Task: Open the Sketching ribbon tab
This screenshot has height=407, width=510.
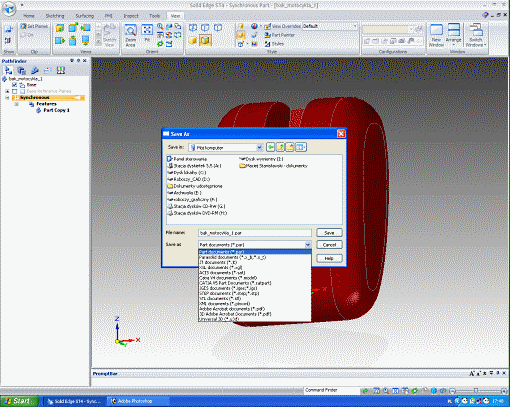Action: 55,16
